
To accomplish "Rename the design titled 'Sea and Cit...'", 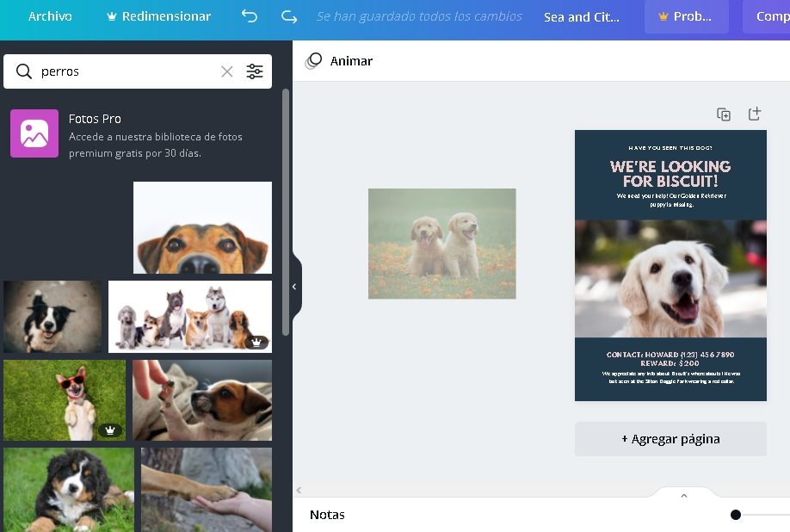I will point(583,16).
